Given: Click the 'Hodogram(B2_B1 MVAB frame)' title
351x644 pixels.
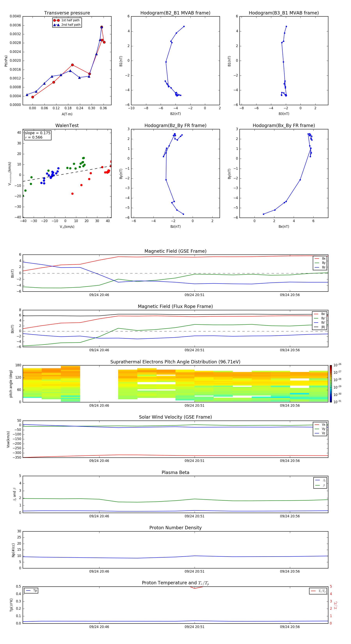Looking at the screenshot, I should (x=175, y=13).
